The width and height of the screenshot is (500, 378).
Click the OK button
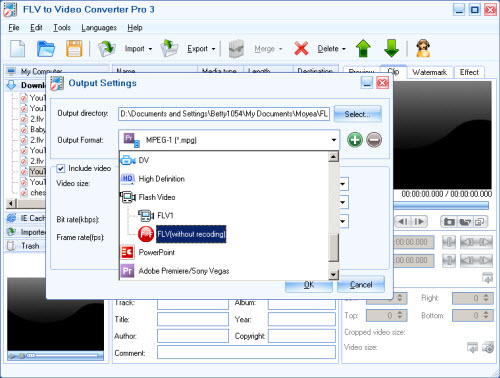(x=309, y=285)
